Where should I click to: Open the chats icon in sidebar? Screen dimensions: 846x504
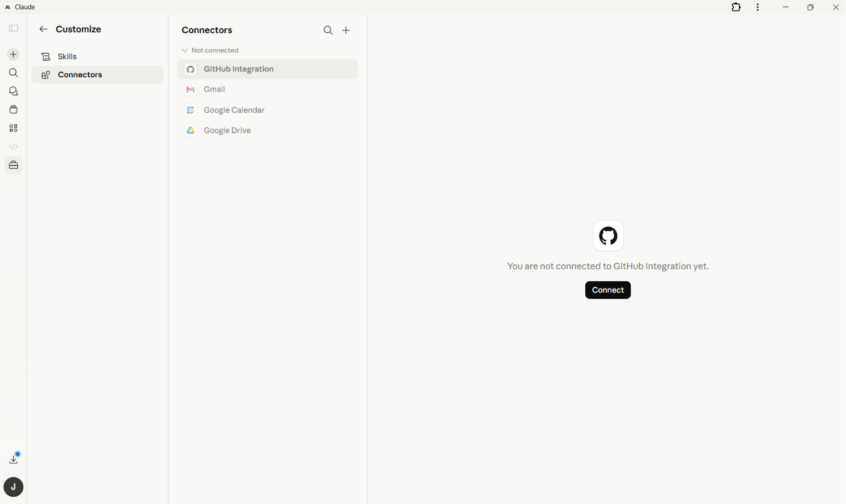point(13,91)
